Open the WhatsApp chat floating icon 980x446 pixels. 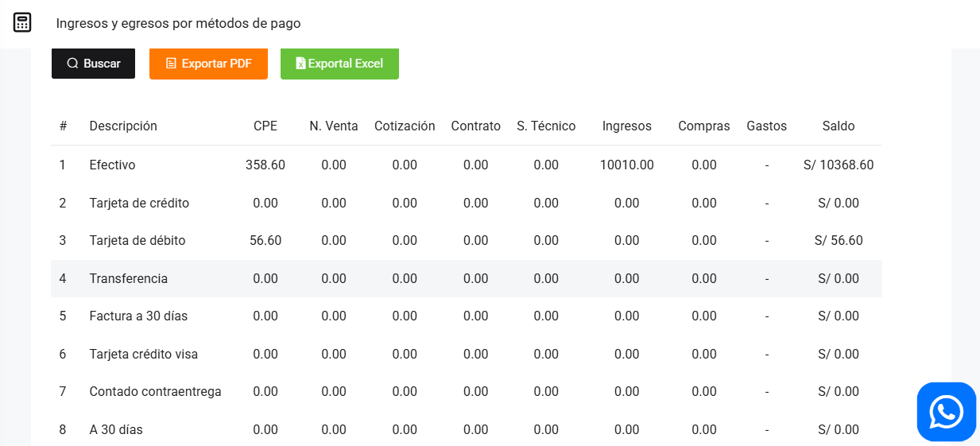tap(946, 412)
